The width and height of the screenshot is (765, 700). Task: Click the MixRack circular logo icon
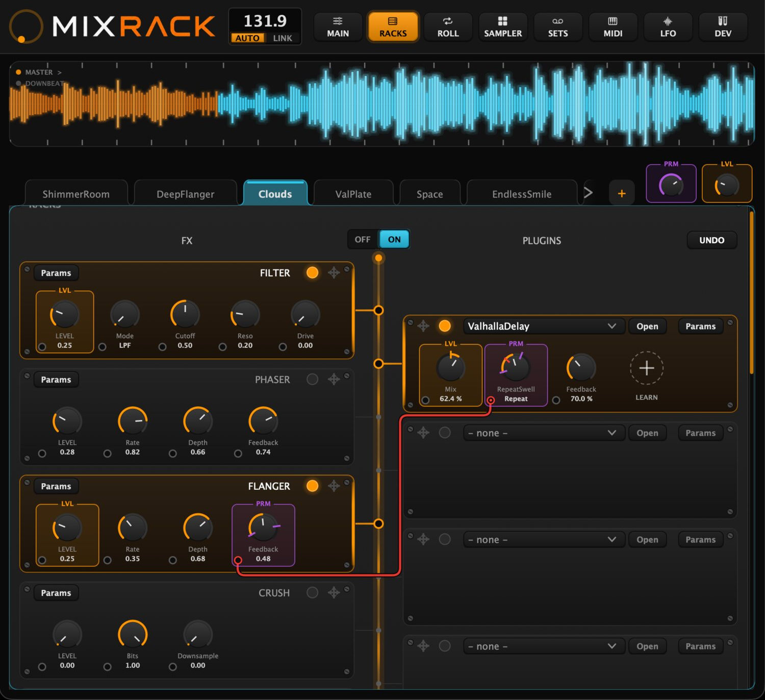25,27
